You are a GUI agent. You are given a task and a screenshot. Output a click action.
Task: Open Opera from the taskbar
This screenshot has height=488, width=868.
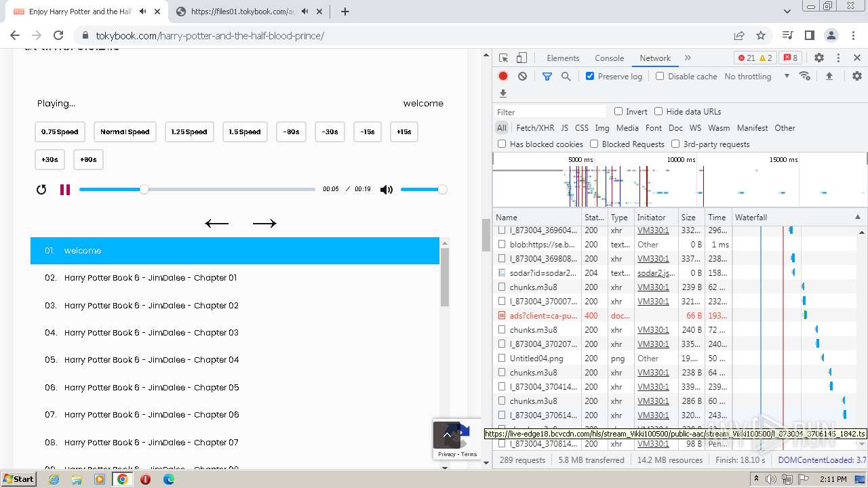click(x=145, y=479)
